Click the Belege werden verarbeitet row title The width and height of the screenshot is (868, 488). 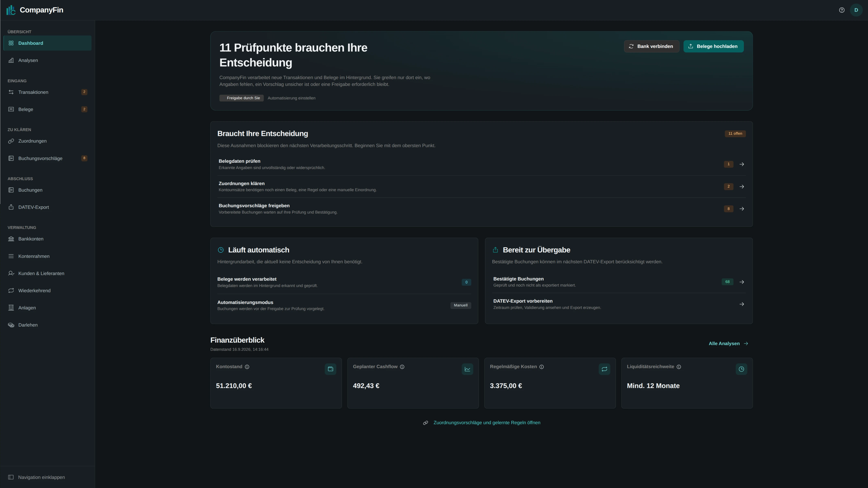(247, 279)
